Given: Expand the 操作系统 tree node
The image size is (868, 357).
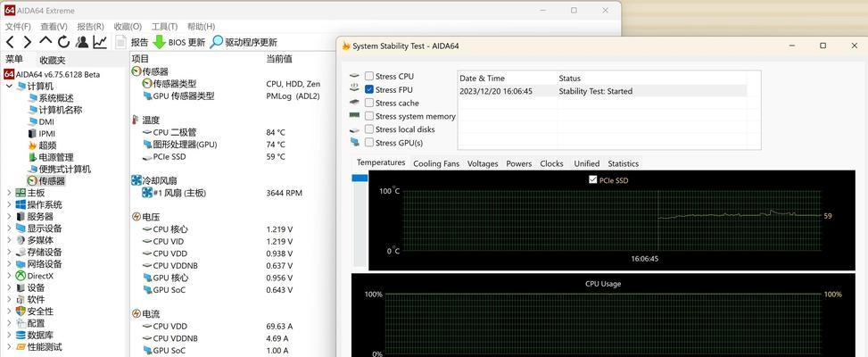Looking at the screenshot, I should click(9, 204).
